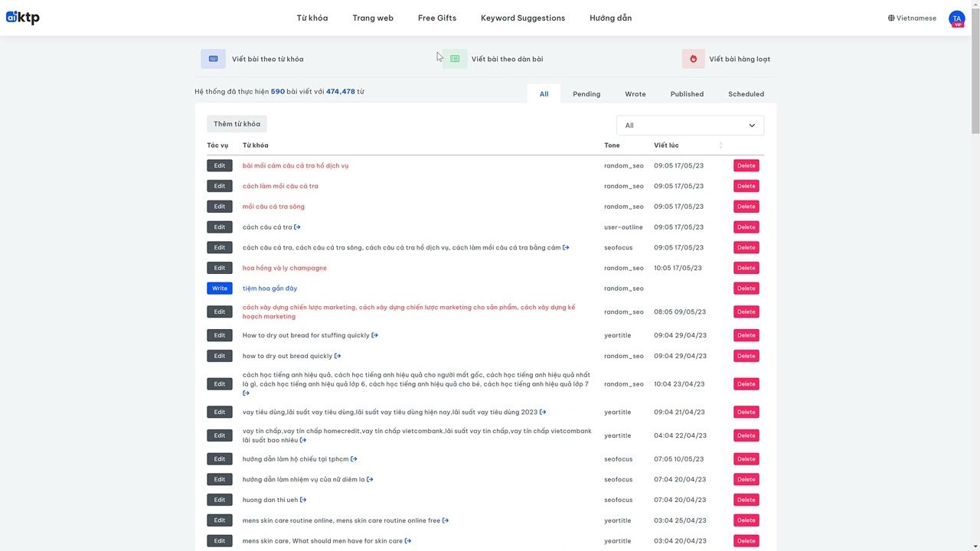
Task: Click the Tone column header
Action: (x=612, y=145)
